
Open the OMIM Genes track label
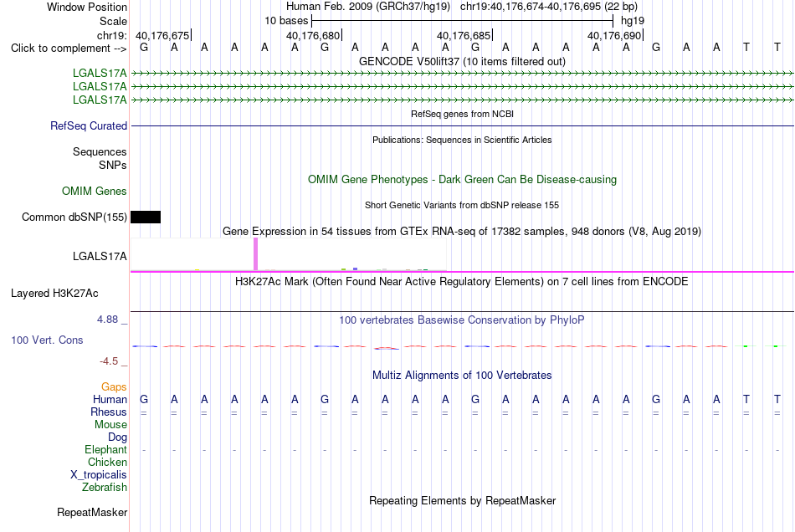click(95, 191)
